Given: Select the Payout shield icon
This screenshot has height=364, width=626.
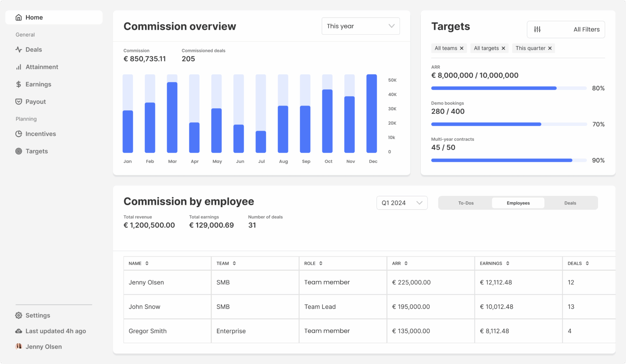Looking at the screenshot, I should pyautogui.click(x=18, y=102).
